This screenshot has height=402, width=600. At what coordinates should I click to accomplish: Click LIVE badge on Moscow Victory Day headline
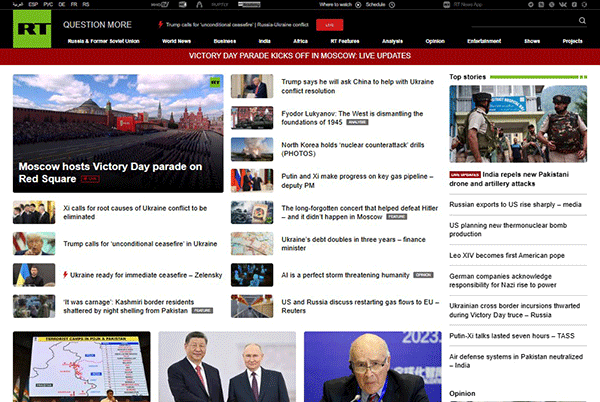(x=90, y=179)
